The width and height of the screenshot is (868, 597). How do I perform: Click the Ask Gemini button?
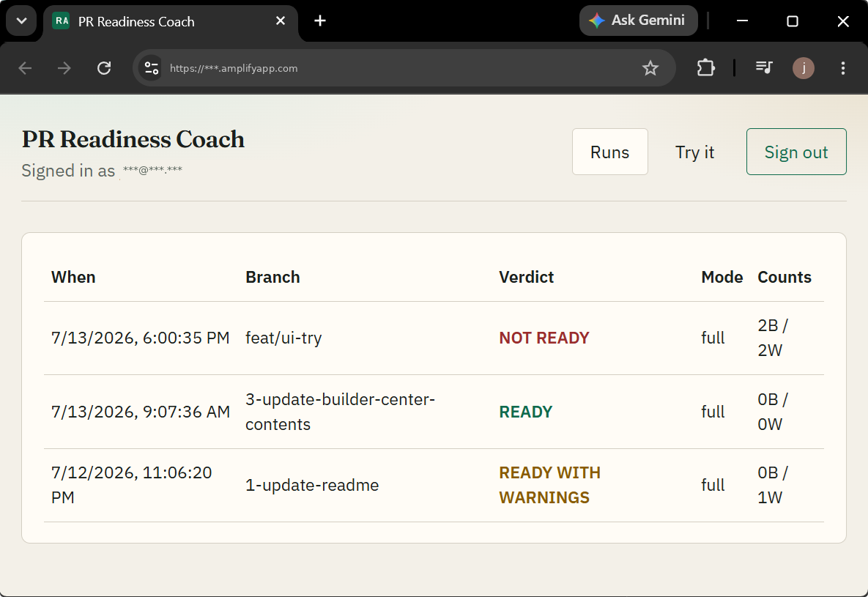click(638, 21)
